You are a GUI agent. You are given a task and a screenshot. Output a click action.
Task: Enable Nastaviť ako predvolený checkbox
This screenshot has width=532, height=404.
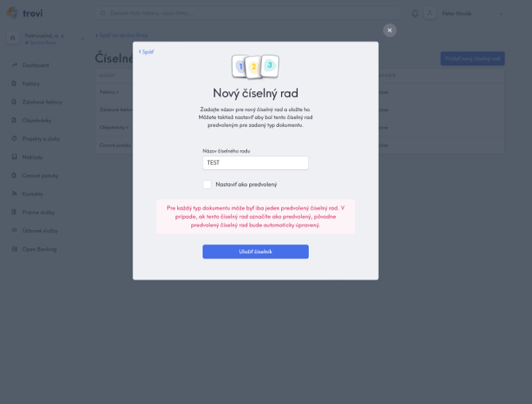coord(207,184)
